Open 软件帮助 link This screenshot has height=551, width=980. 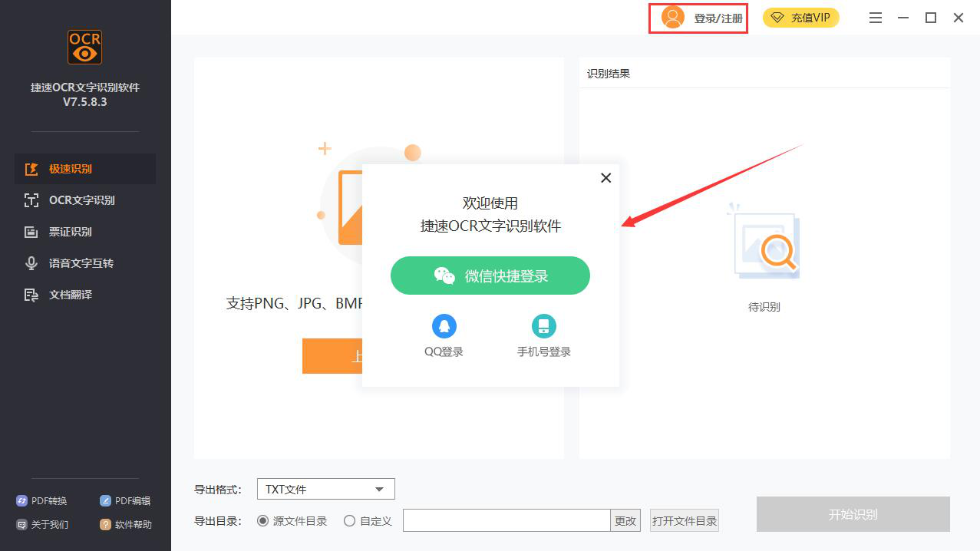(126, 525)
